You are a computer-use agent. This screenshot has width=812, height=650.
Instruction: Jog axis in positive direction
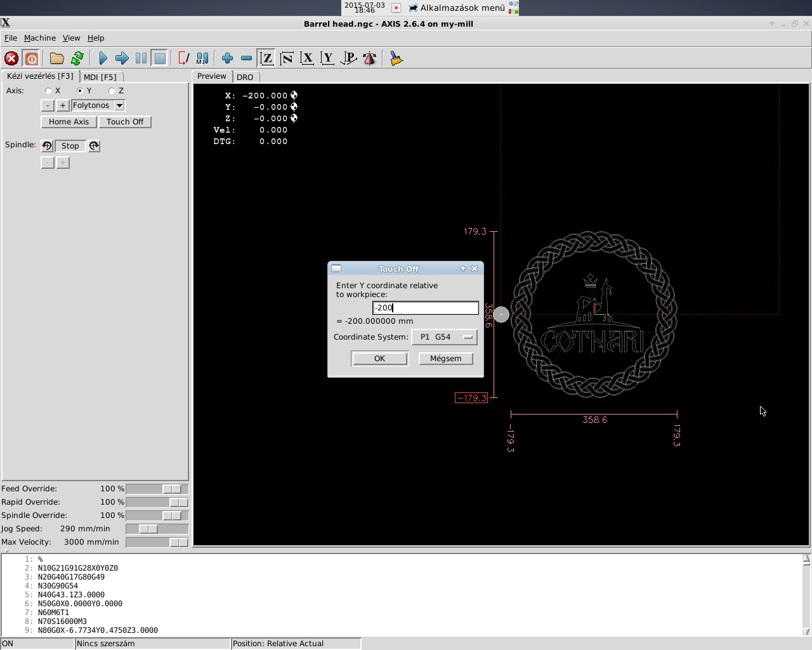click(x=62, y=105)
